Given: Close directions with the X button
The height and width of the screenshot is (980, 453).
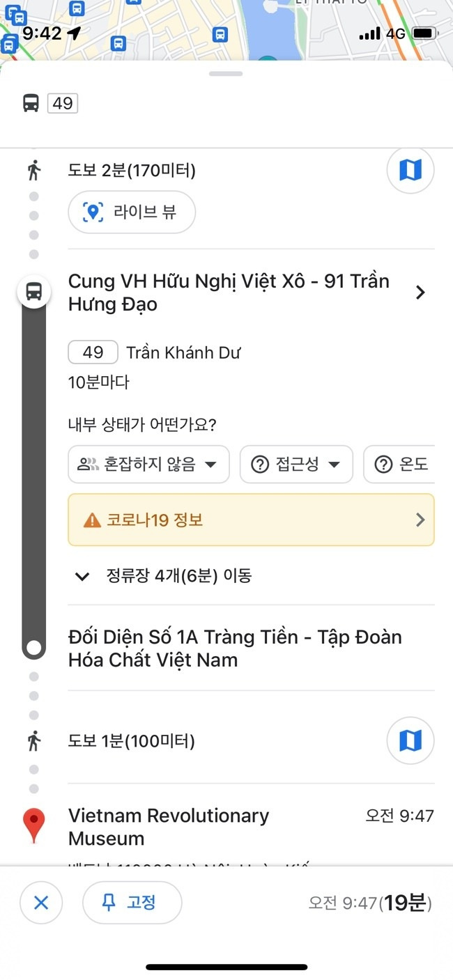Looking at the screenshot, I should (x=41, y=903).
